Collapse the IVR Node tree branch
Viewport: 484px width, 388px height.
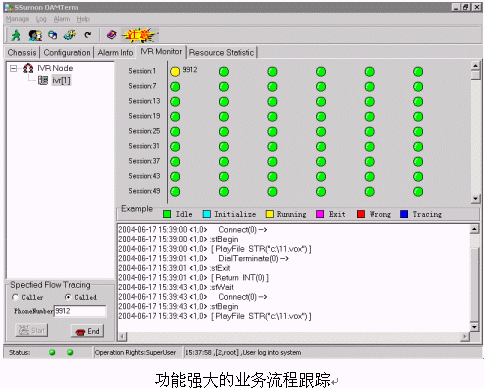(x=13, y=69)
